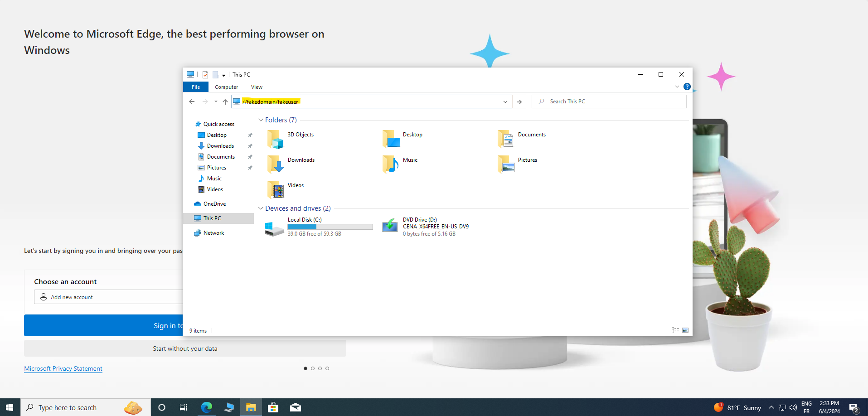Open the Windows Start menu
This screenshot has width=868, height=416.
tap(10, 407)
